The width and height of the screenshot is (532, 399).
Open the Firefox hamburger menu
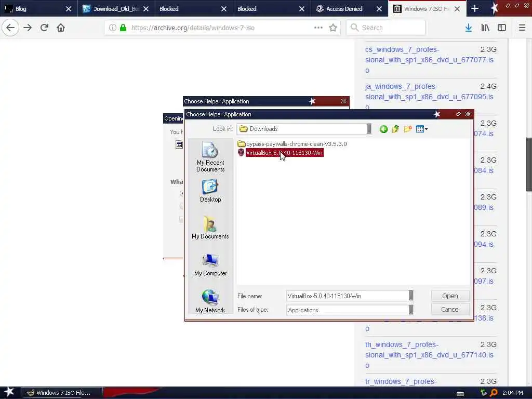[522, 28]
